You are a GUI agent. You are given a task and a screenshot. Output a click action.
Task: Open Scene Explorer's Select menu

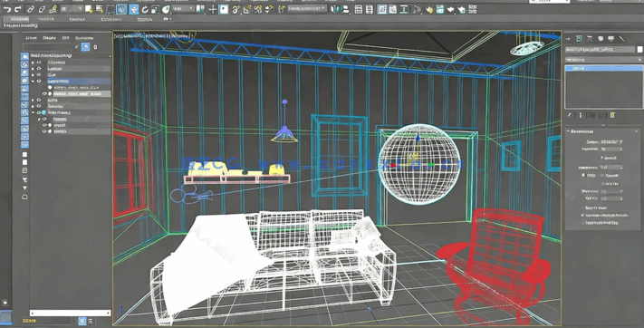(x=31, y=38)
